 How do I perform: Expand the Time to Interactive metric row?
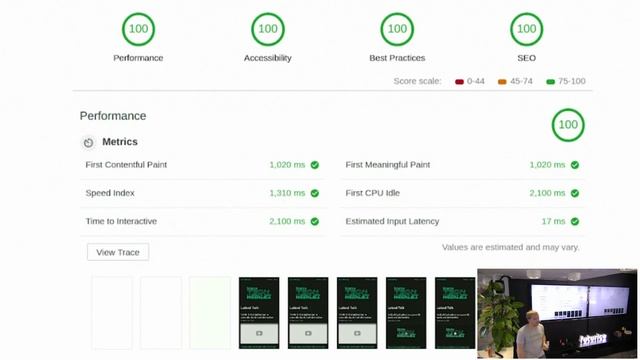tap(203, 221)
